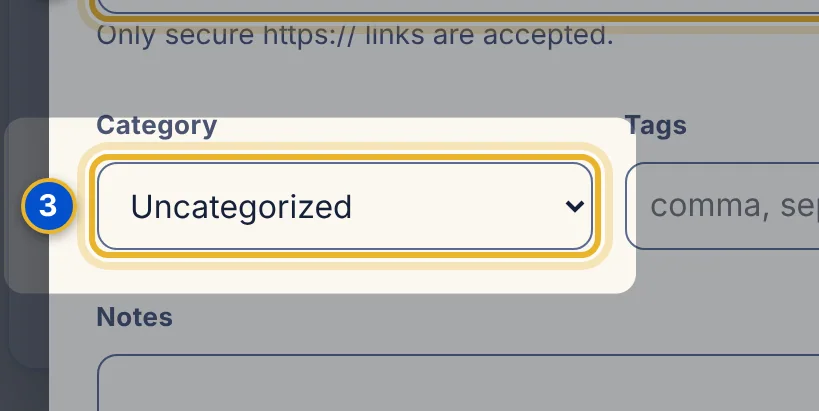Click the gold highlight ring around the Category select
Screen dimensions: 819x411
click(345, 157)
